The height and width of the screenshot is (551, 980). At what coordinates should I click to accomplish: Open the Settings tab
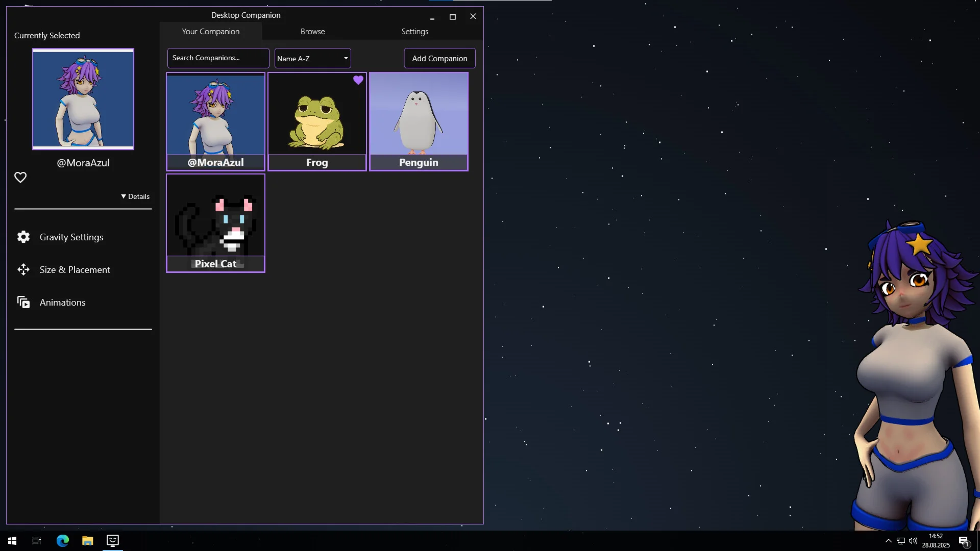point(414,32)
